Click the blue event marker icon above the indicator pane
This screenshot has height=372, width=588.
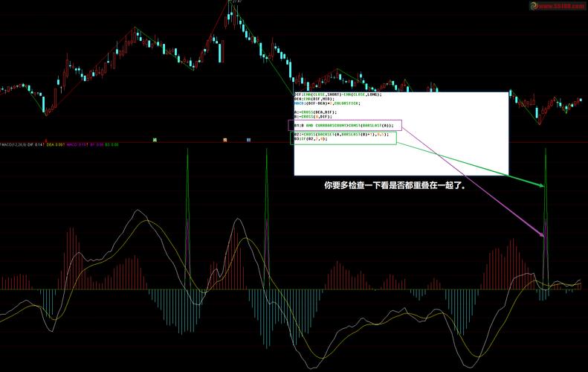[248, 140]
